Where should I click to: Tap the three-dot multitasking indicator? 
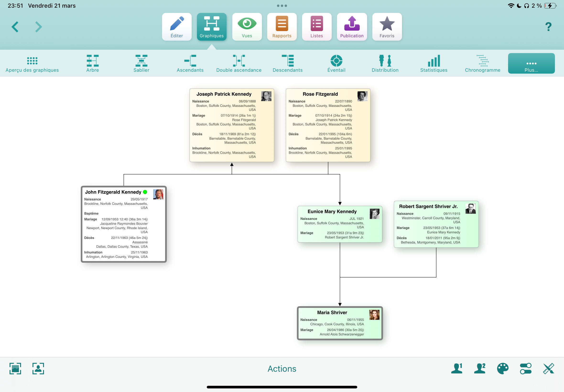[282, 6]
